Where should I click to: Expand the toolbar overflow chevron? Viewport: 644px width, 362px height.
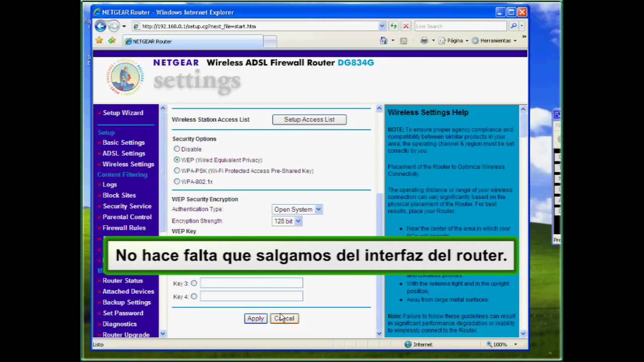524,37
